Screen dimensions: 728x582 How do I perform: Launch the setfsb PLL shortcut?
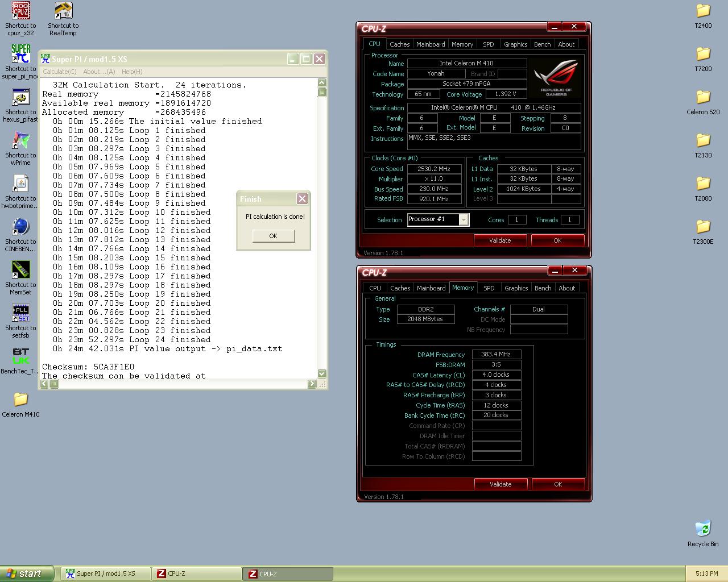pyautogui.click(x=20, y=313)
